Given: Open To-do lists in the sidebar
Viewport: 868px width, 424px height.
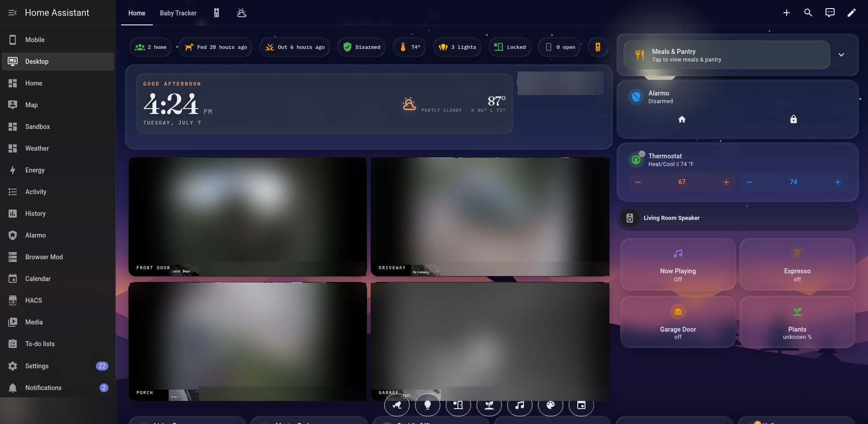Looking at the screenshot, I should (x=58, y=344).
